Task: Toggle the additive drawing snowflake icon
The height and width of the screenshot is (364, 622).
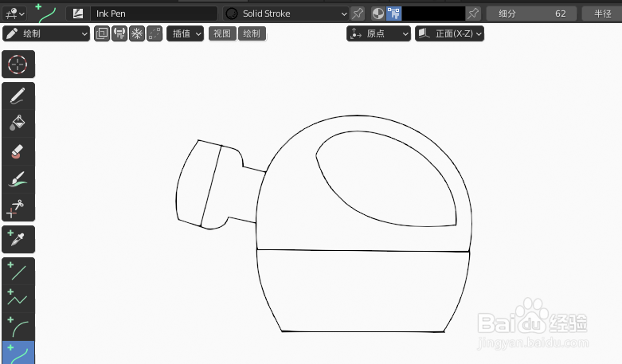Action: [137, 33]
